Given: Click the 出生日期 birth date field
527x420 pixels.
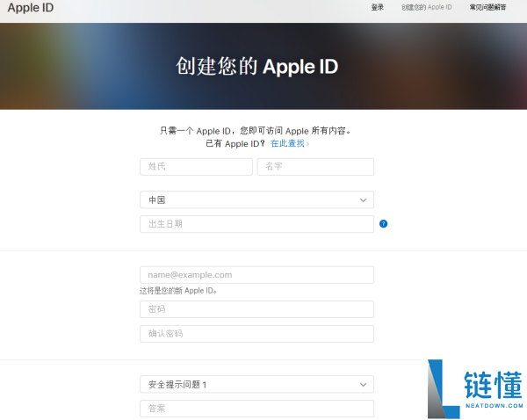Looking at the screenshot, I should tap(256, 224).
